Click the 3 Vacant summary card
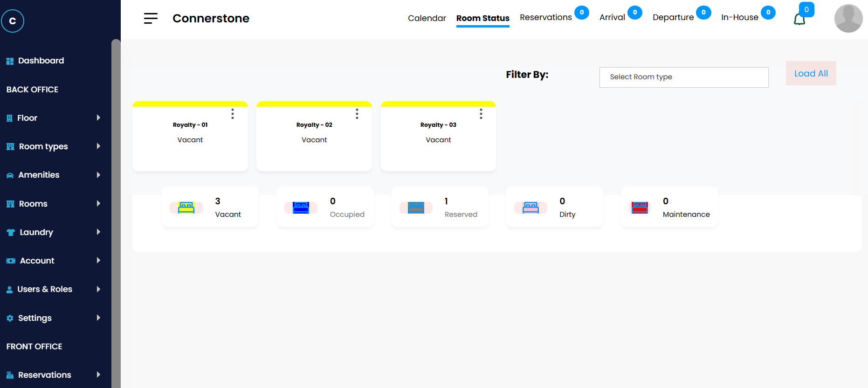 [210, 207]
